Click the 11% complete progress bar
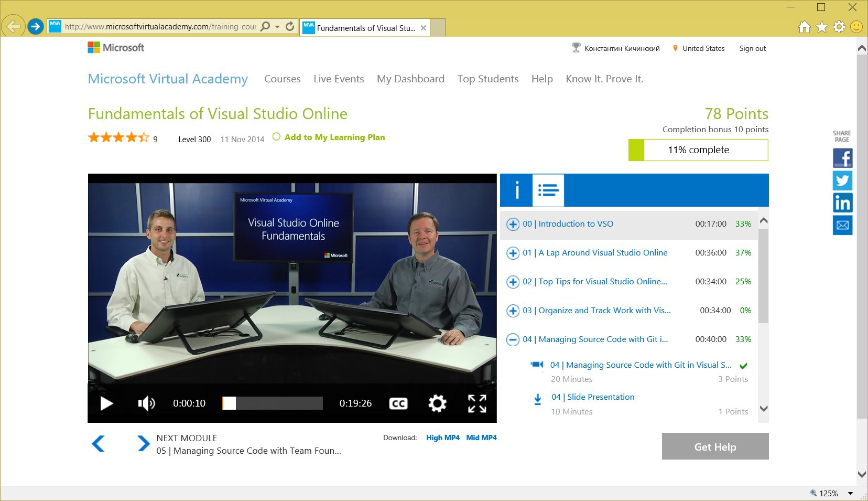This screenshot has height=501, width=868. click(698, 150)
